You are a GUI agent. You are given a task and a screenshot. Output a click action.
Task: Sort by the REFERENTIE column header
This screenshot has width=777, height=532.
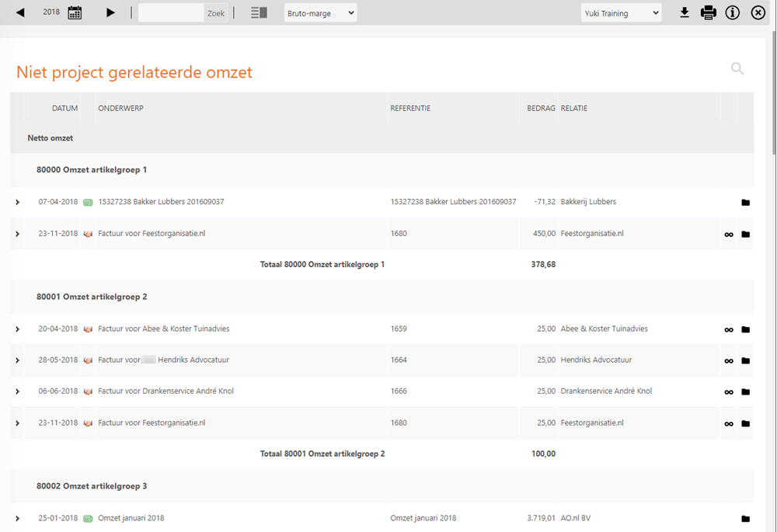[410, 108]
